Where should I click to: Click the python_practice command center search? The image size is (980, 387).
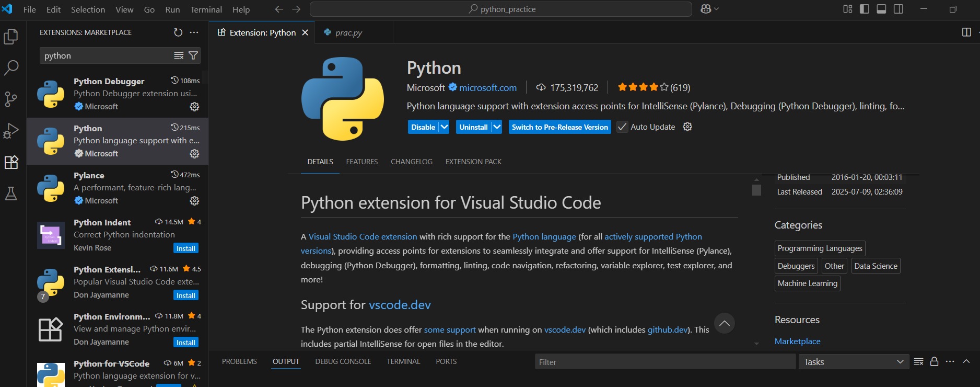tap(501, 9)
